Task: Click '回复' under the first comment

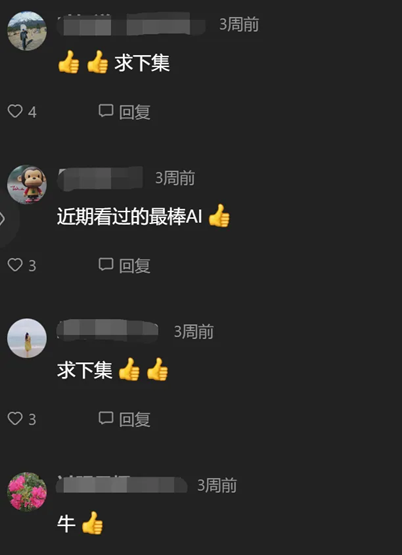Action: [134, 112]
